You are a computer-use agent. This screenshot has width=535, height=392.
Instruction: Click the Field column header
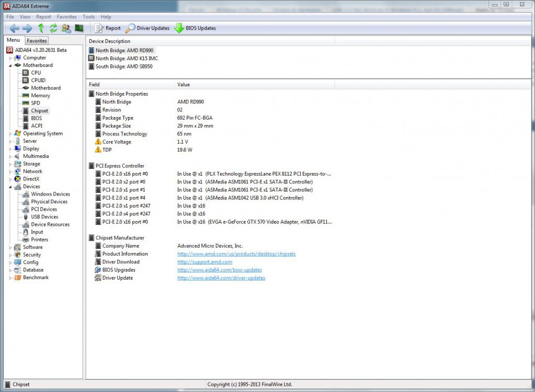click(x=130, y=85)
